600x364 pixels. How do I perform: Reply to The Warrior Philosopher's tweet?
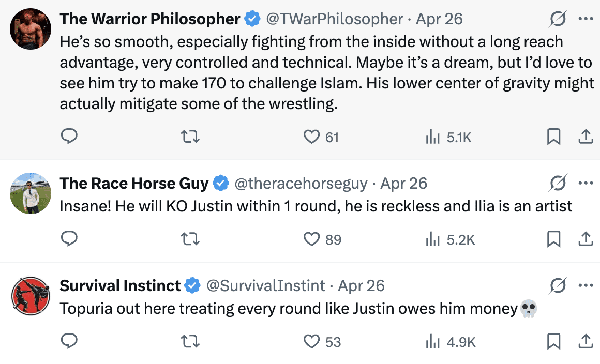(x=69, y=136)
